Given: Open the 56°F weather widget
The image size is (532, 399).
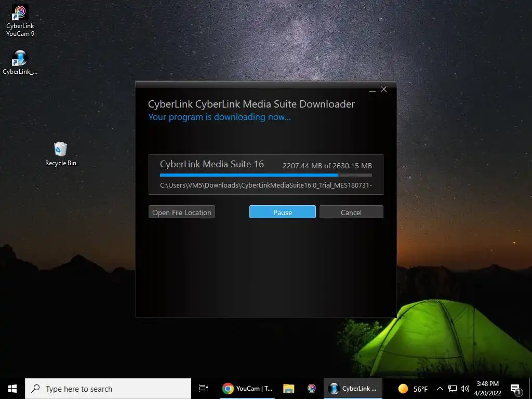Looking at the screenshot, I should pyautogui.click(x=413, y=389).
